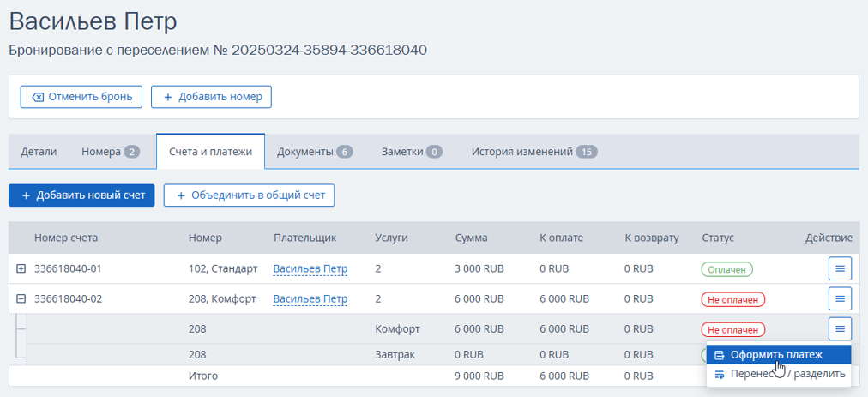Click the К возврату column header

coord(652,238)
